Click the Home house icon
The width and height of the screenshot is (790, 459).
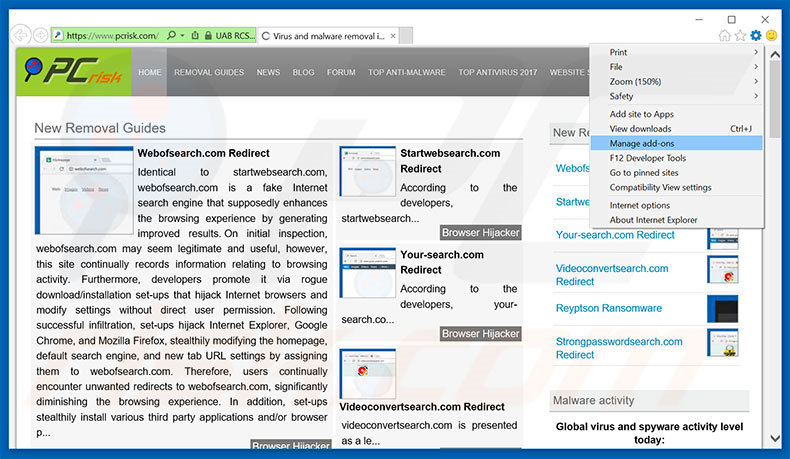[x=724, y=35]
